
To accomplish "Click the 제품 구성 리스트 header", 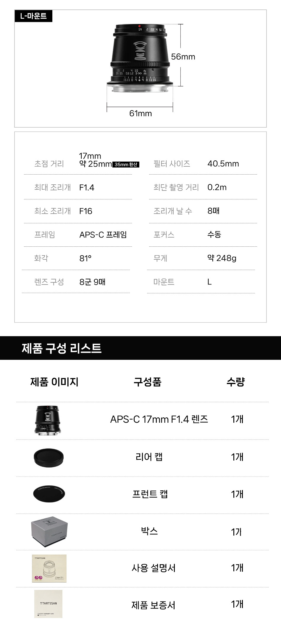I will [62, 348].
